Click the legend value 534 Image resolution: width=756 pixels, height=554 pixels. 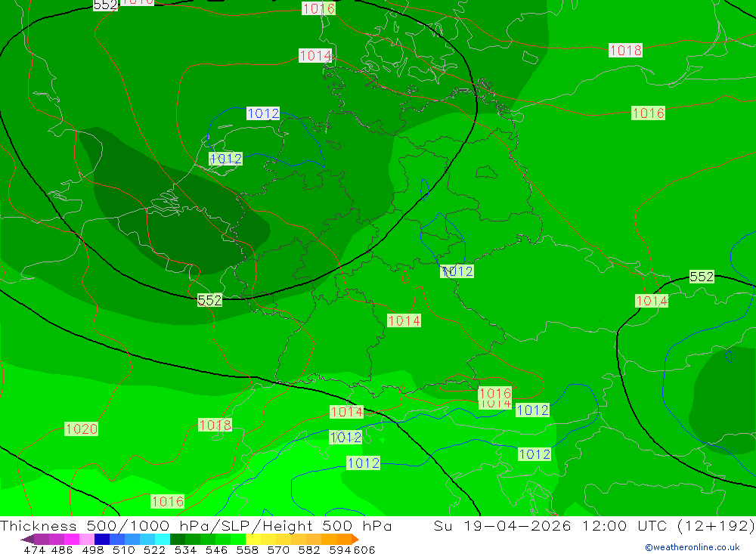186,549
